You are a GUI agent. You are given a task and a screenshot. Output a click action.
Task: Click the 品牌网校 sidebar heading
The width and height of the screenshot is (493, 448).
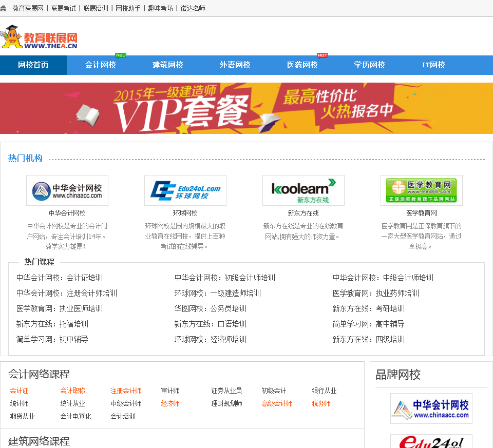398,375
